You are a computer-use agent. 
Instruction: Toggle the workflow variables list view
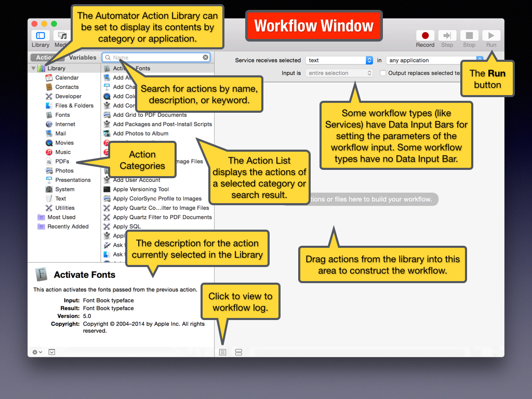pos(238,352)
